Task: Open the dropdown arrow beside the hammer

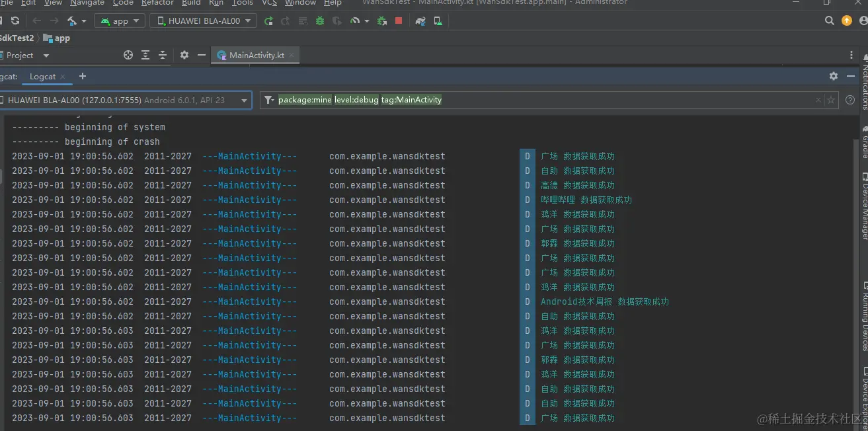Action: click(x=84, y=21)
